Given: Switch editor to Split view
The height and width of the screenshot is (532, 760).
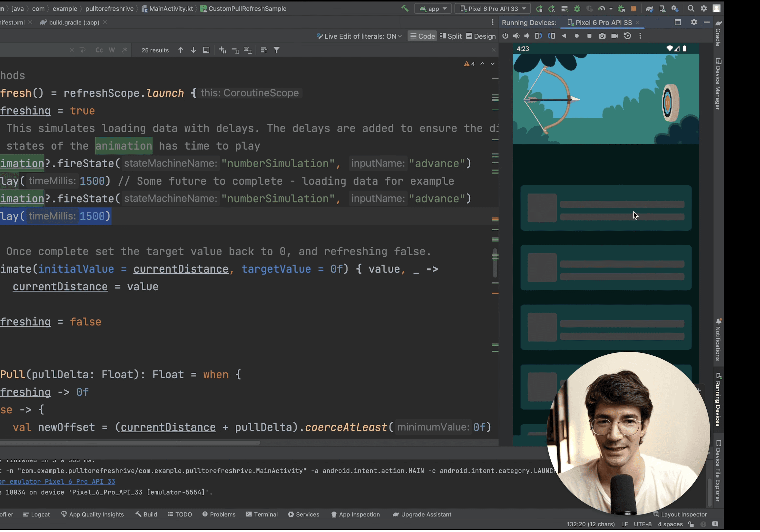Looking at the screenshot, I should pyautogui.click(x=450, y=36).
